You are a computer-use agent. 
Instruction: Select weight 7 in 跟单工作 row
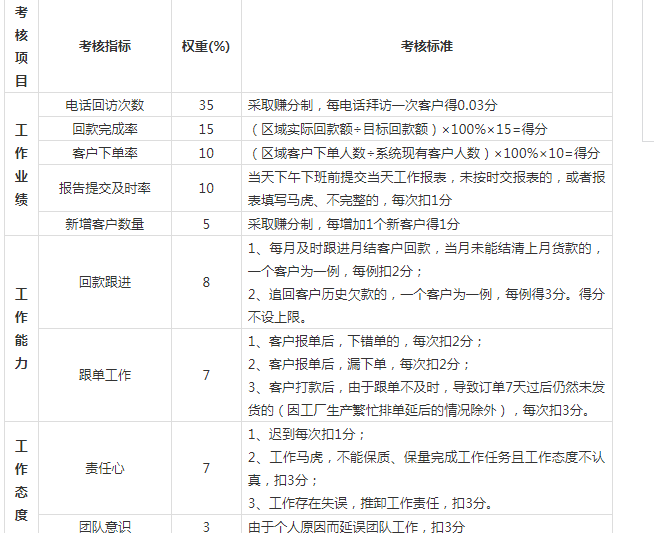206,375
